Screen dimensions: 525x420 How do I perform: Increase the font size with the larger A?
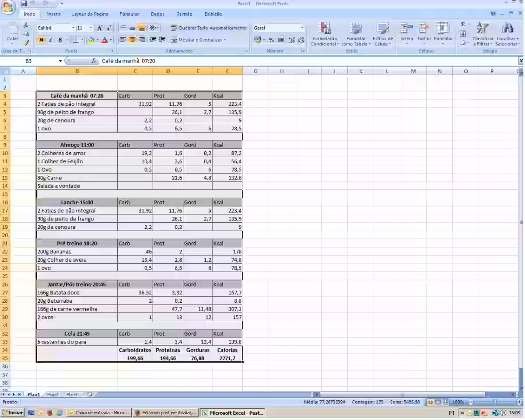click(100, 28)
